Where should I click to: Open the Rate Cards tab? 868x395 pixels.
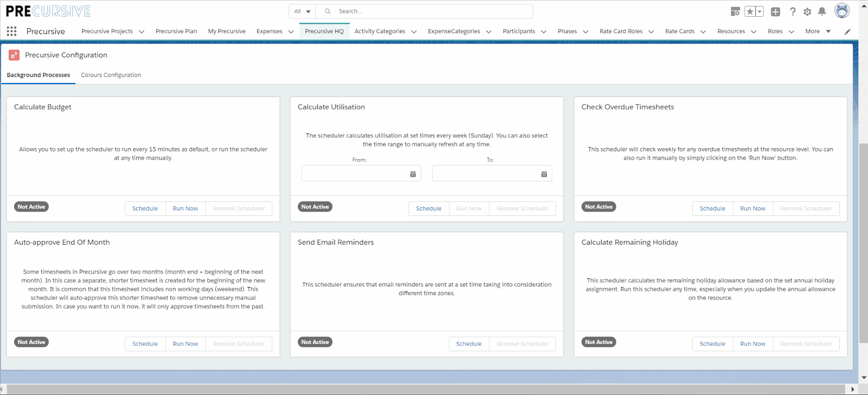point(680,31)
